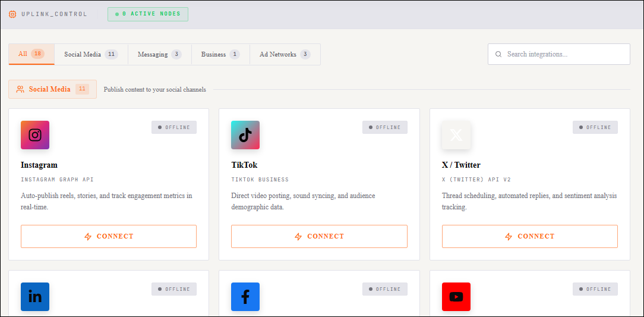Click the X / Twitter logo icon

tap(456, 135)
